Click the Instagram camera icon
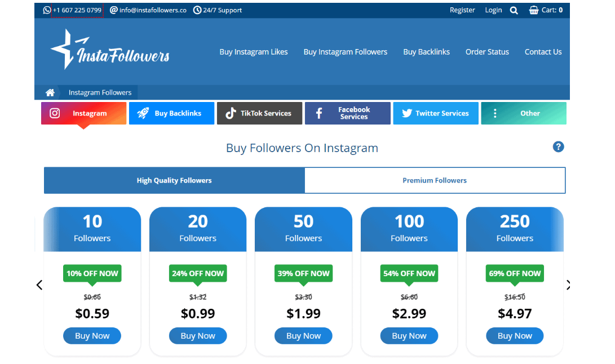 (x=55, y=113)
